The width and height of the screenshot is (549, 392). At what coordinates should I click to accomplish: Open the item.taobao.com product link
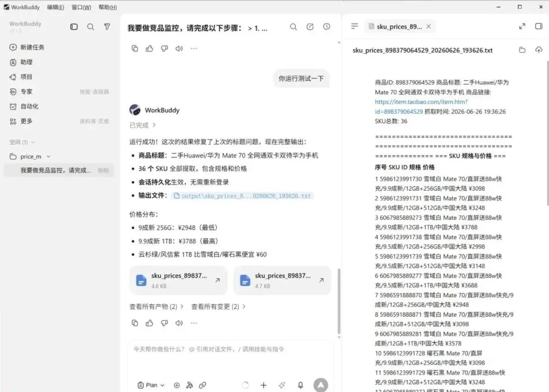point(421,107)
